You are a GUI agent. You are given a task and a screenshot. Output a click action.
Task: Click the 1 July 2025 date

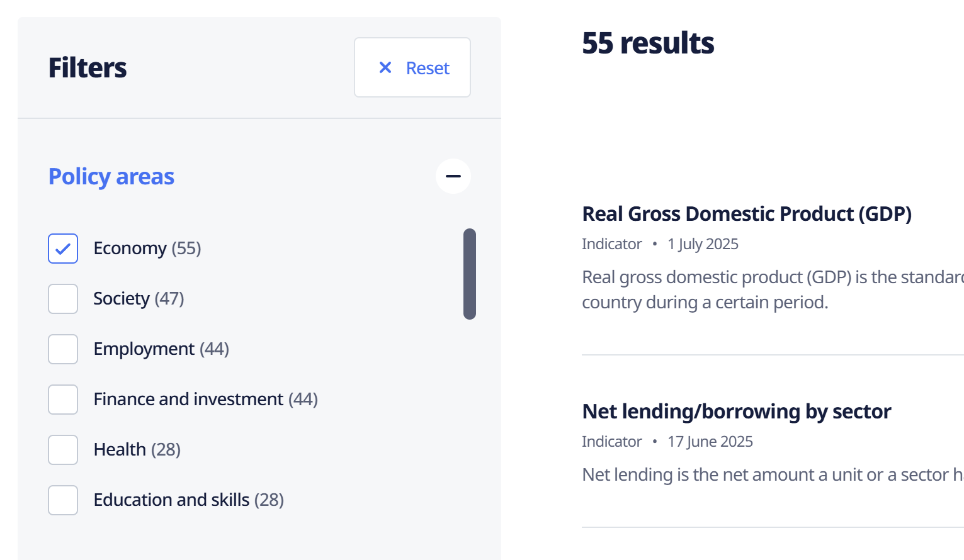(703, 244)
